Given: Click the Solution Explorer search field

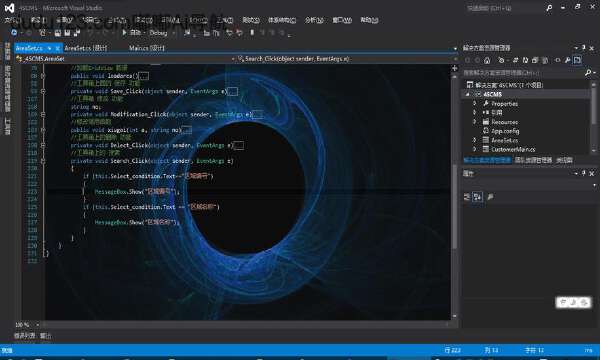Looking at the screenshot, I should 523,73.
